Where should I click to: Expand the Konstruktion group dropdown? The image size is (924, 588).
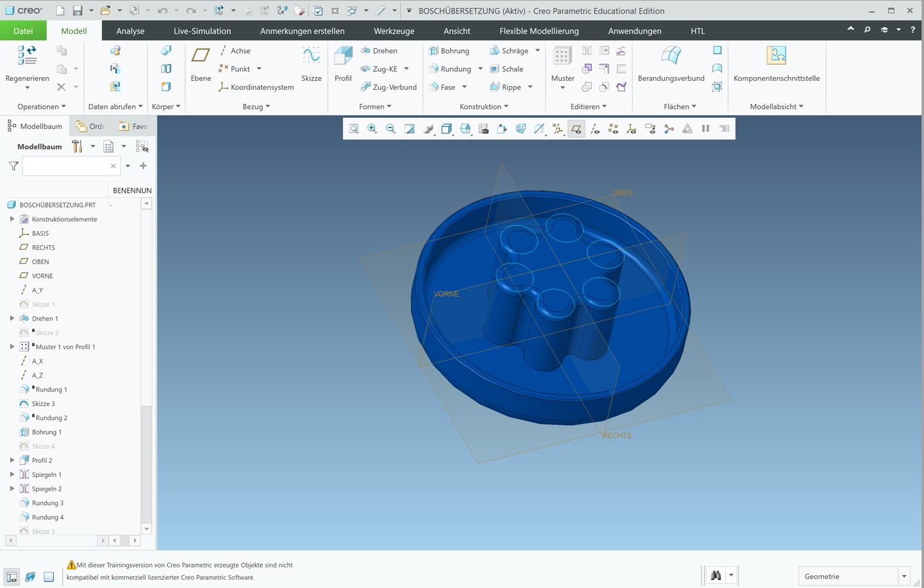tap(484, 106)
